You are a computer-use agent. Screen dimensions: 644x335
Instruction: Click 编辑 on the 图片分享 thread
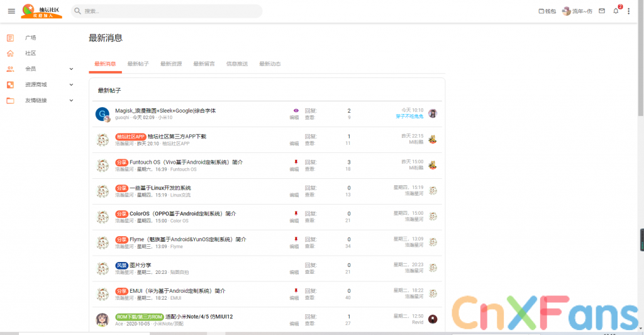pyautogui.click(x=294, y=272)
